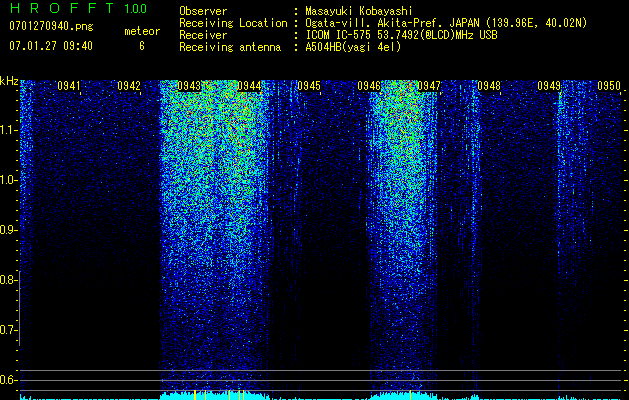This screenshot has width=629, height=400.
Task: Click the 1.0 frequency axis label
Action: tap(8, 180)
